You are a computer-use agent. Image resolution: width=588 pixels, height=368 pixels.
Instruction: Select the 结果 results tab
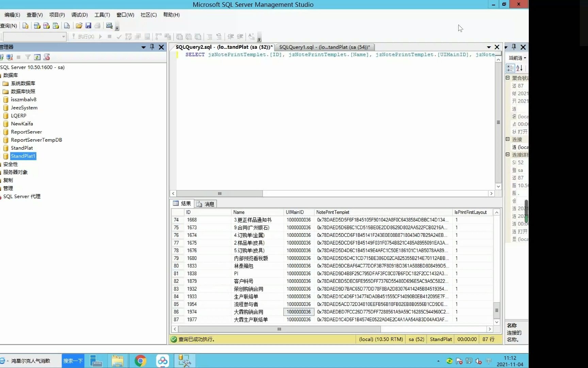[182, 203]
